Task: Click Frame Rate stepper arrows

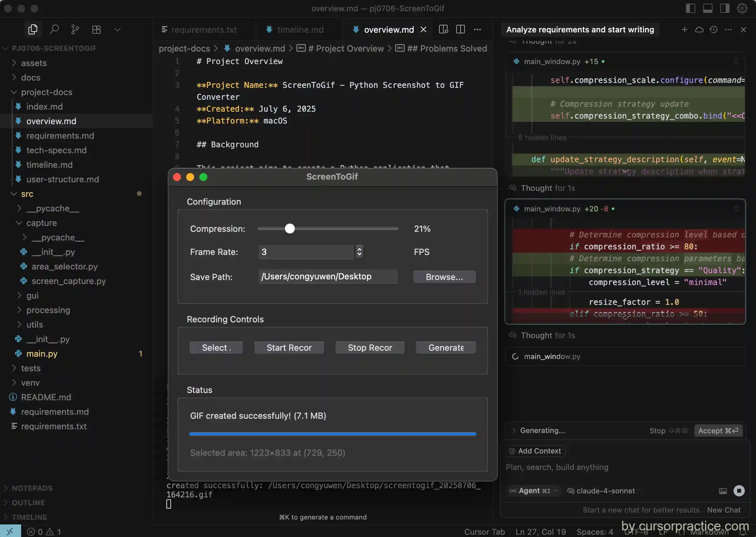Action: click(359, 252)
